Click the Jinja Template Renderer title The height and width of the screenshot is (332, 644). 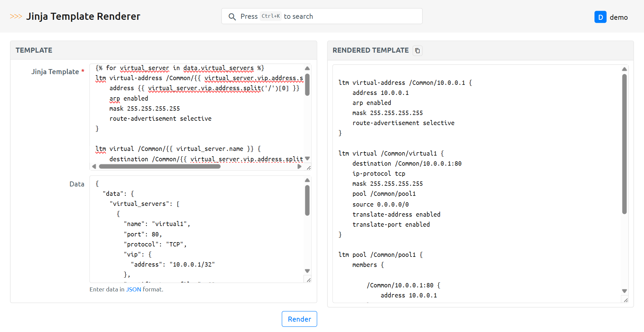pyautogui.click(x=83, y=16)
